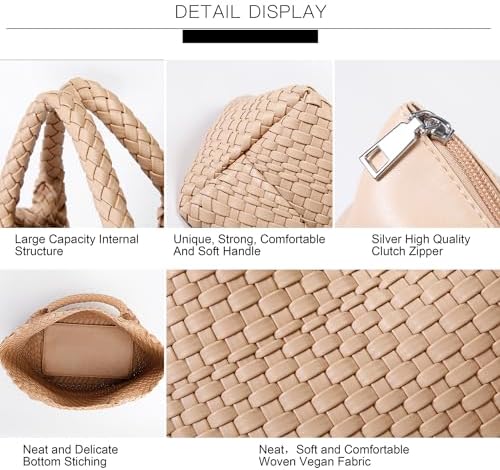Image resolution: width=500 pixels, height=470 pixels.
Task: Select the Silver High Quality Clutch Zipper caption
Action: (x=421, y=245)
